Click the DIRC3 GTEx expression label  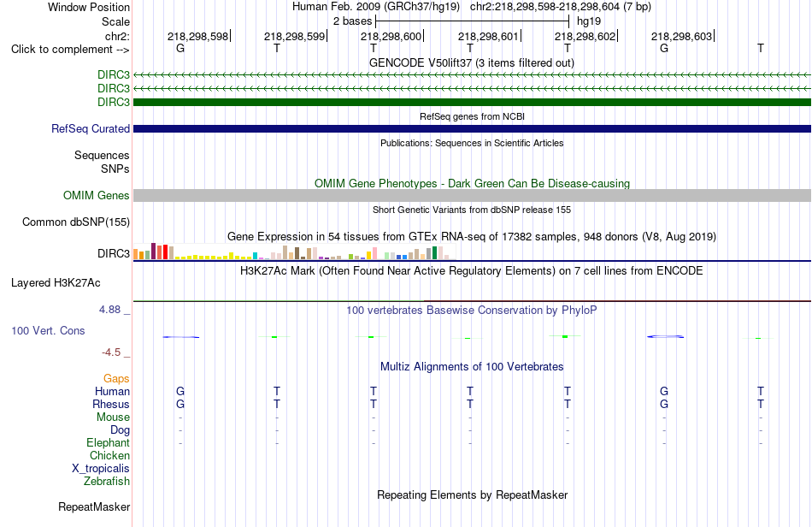(x=114, y=253)
